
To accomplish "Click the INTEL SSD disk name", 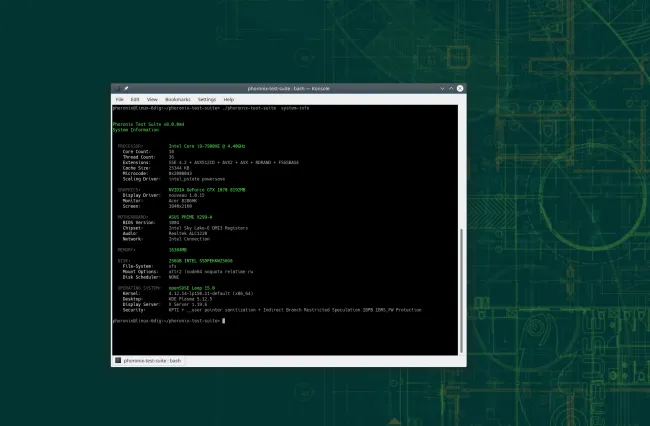I will 201,261.
